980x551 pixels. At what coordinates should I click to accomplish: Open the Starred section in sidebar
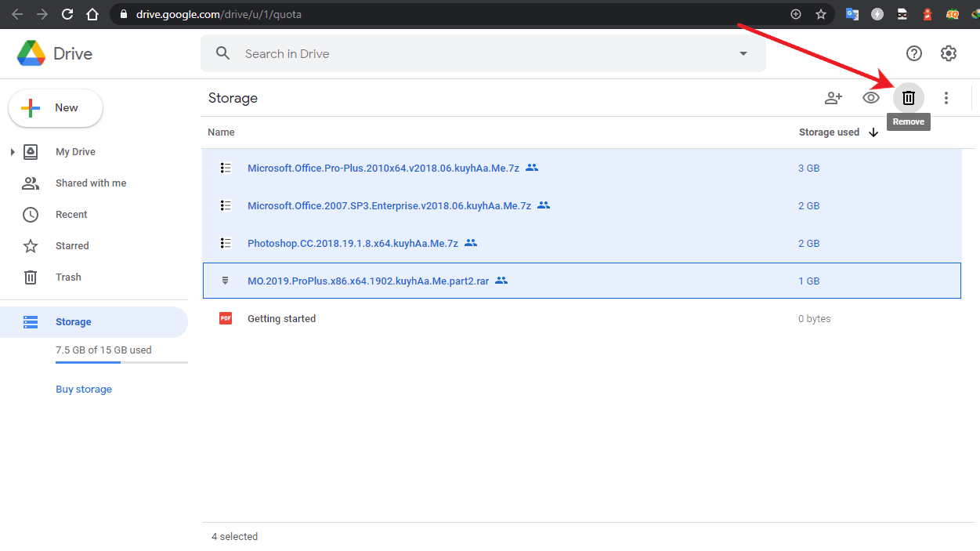pyautogui.click(x=71, y=246)
